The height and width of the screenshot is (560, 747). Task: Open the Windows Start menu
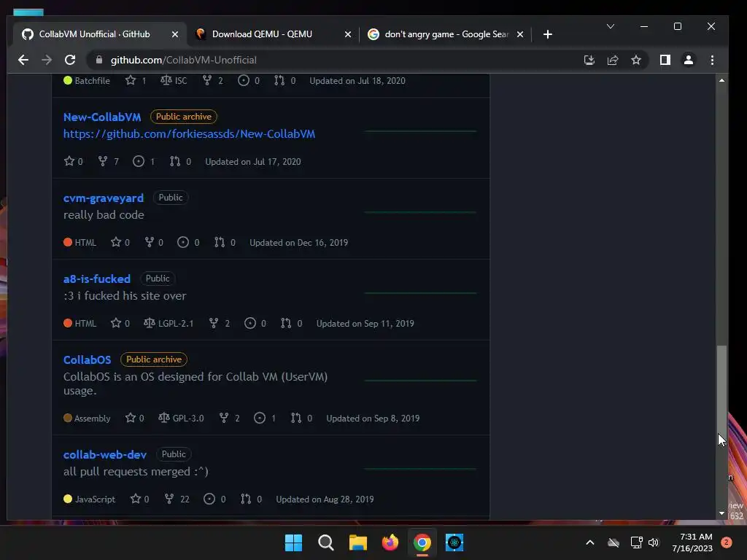293,542
